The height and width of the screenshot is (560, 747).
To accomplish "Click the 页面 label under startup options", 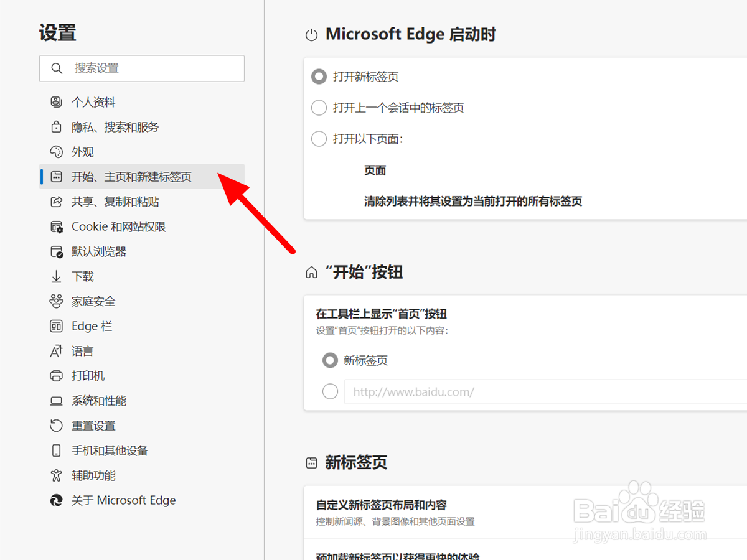I will [375, 170].
